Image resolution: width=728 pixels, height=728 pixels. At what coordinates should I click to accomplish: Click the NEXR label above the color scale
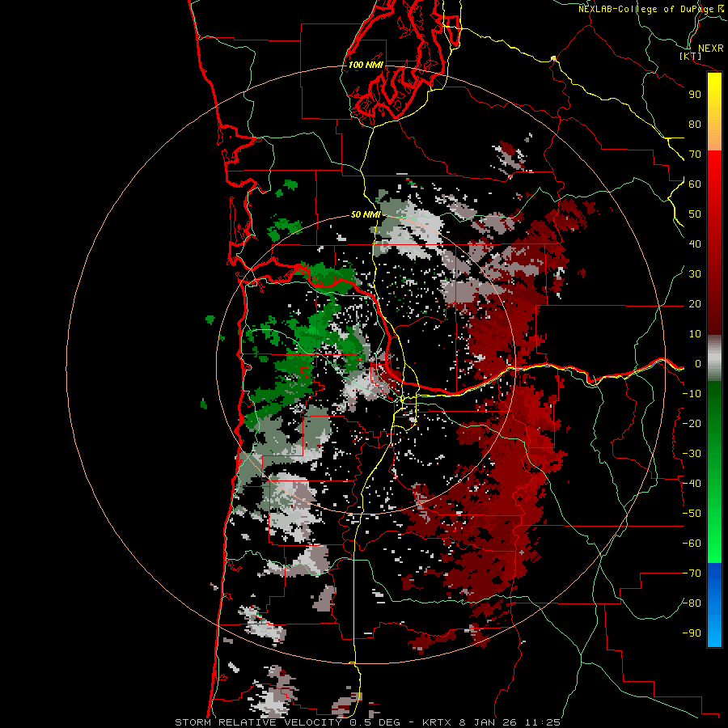711,49
